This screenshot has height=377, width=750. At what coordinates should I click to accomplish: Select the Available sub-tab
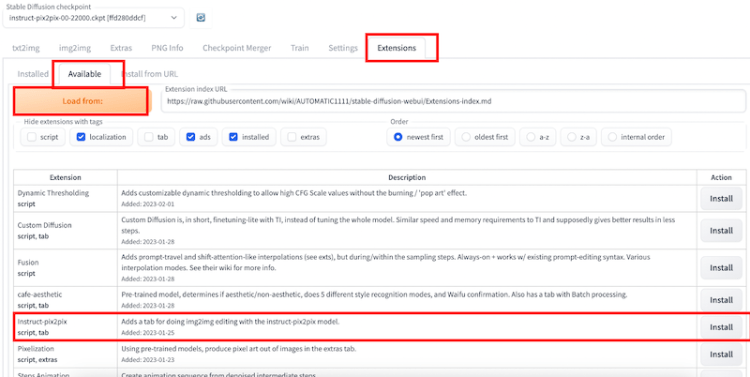coord(84,74)
